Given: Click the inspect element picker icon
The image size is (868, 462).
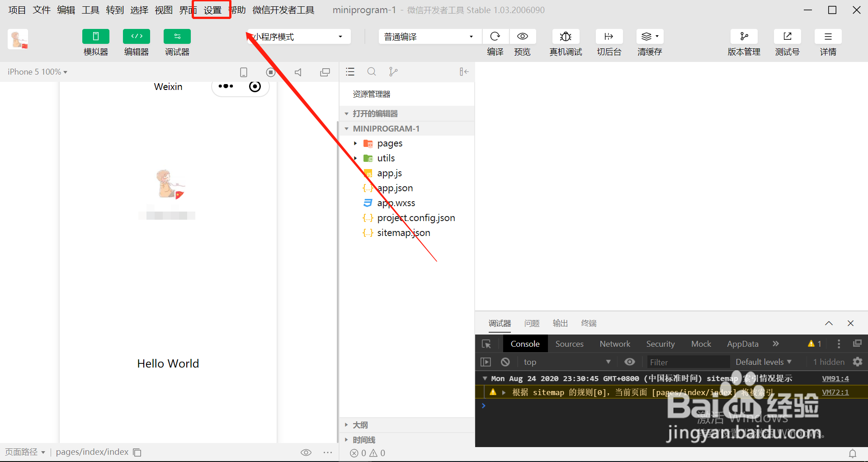Looking at the screenshot, I should [x=486, y=344].
